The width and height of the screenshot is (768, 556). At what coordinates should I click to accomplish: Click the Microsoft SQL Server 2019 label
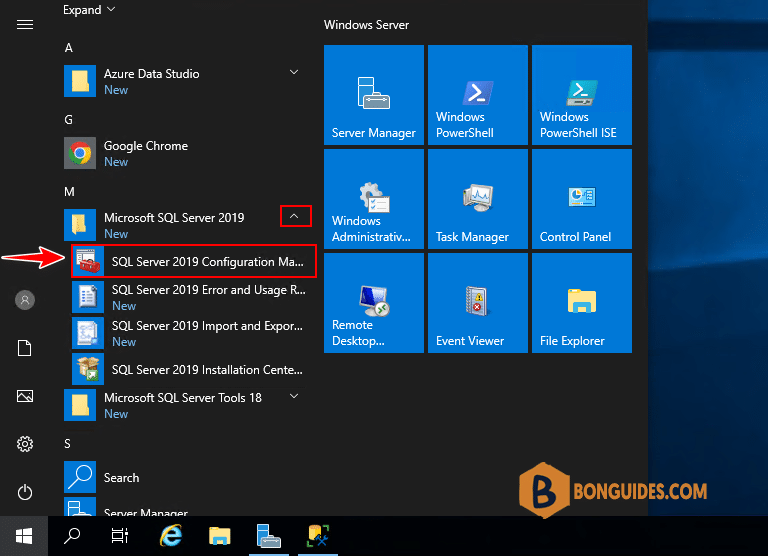coord(174,218)
